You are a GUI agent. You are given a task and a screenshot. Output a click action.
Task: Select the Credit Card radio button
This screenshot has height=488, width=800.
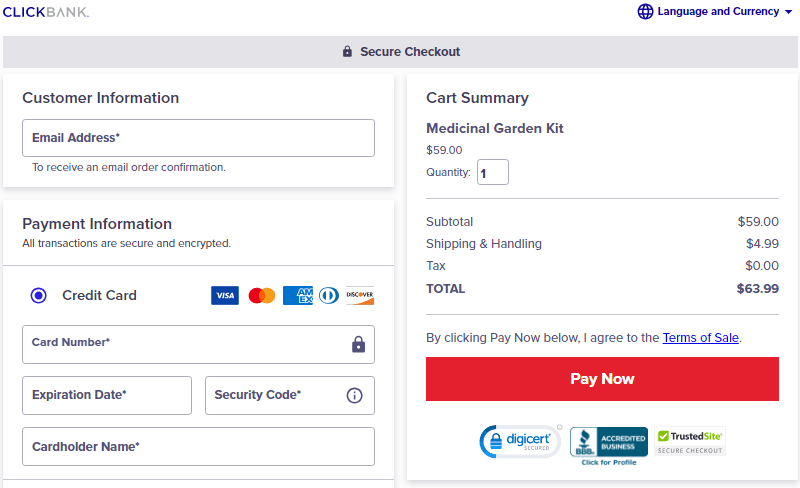pos(38,296)
